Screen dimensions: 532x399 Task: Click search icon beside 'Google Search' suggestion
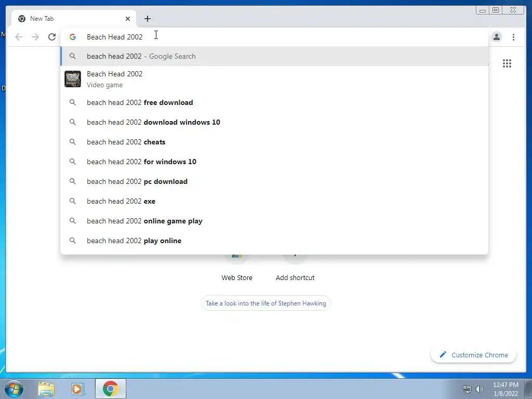[x=73, y=56]
